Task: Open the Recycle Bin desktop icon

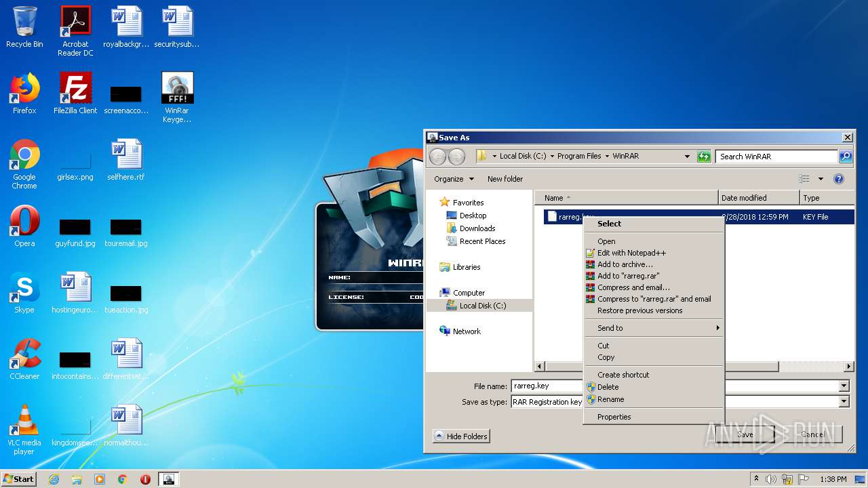Action: (x=24, y=27)
